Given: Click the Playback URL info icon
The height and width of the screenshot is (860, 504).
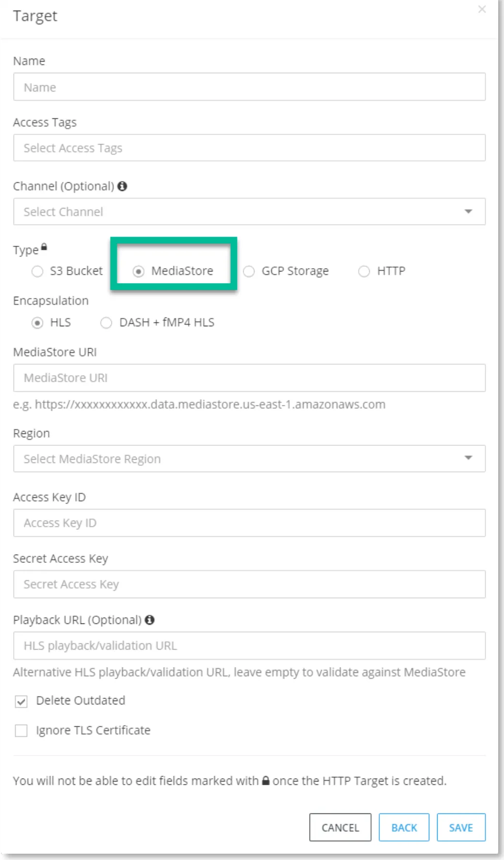Looking at the screenshot, I should coord(150,620).
